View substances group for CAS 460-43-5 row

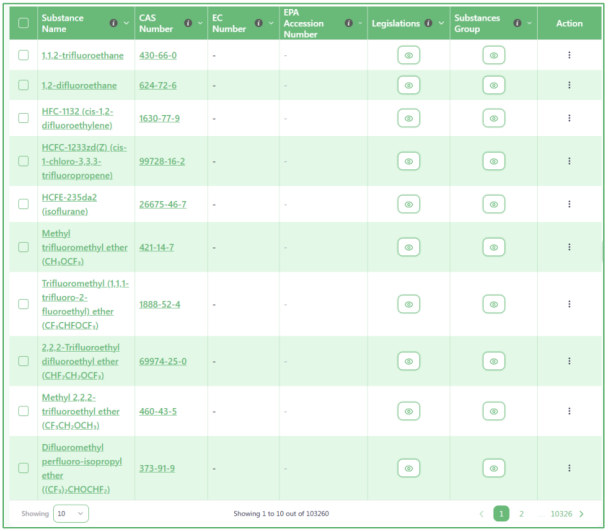tap(494, 411)
